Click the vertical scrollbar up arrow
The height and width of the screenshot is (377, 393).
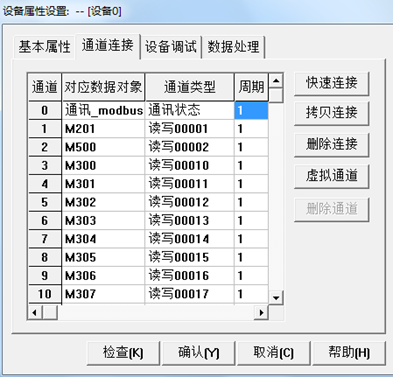[x=276, y=81]
